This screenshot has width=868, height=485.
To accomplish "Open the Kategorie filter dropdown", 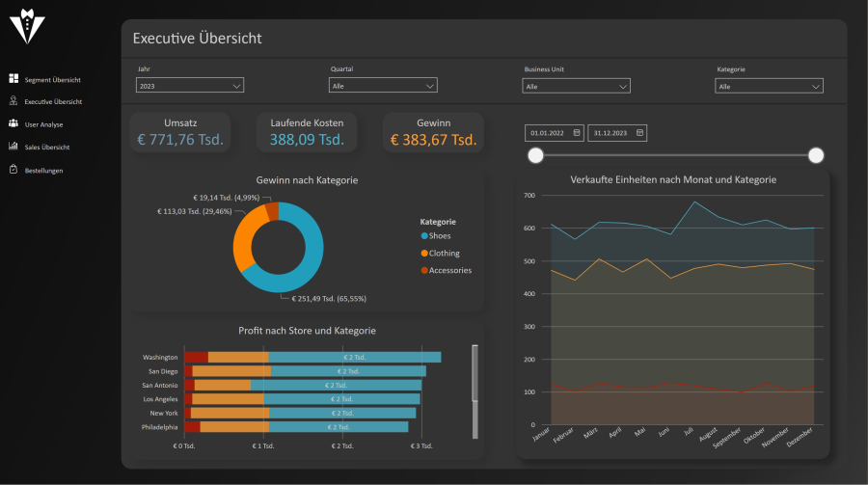I will (769, 86).
